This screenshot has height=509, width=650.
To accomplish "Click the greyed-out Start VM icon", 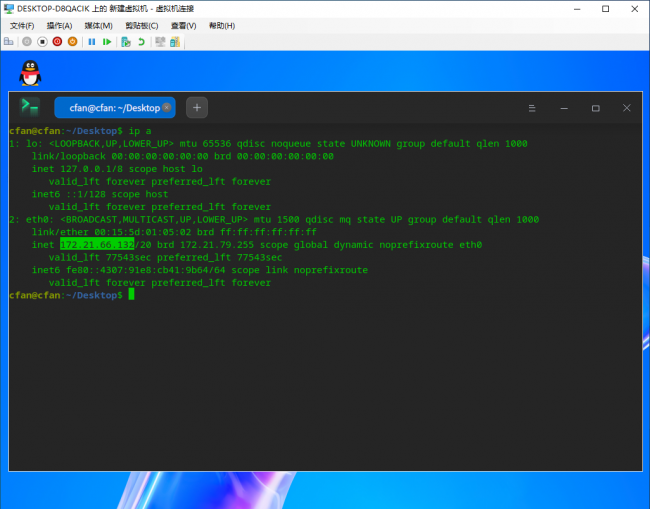I will pos(27,41).
